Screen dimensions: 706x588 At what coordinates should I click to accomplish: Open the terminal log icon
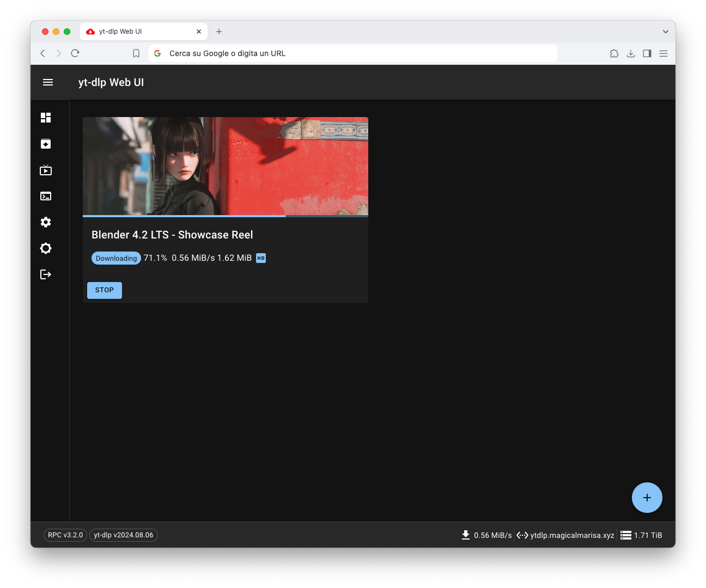point(46,196)
